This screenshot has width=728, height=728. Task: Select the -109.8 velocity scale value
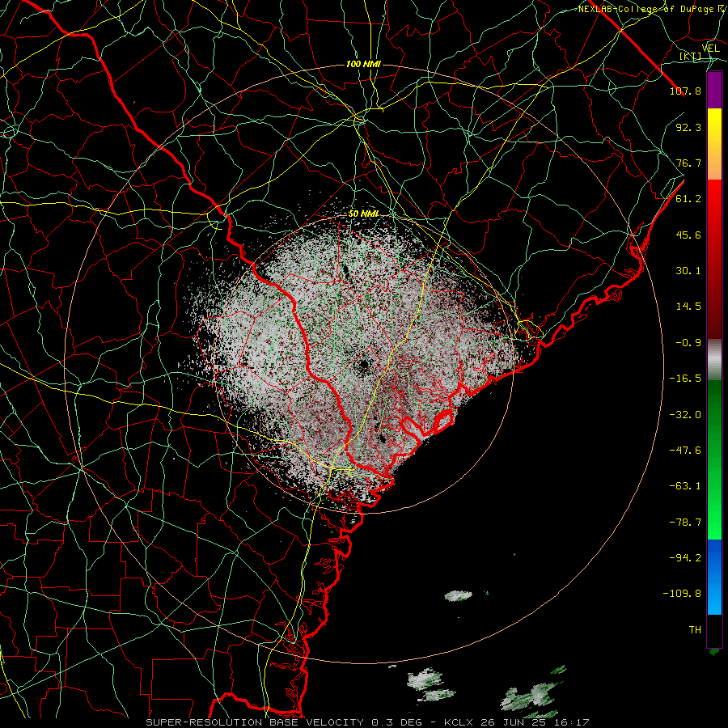point(682,594)
